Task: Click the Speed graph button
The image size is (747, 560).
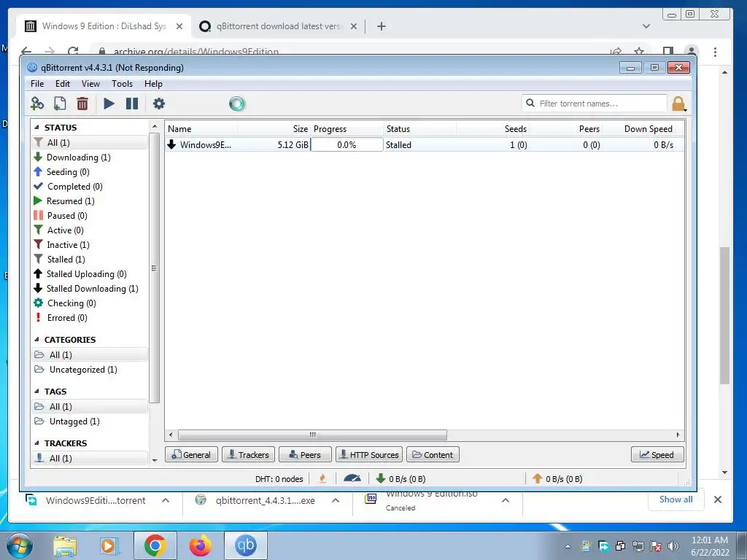Action: click(657, 455)
